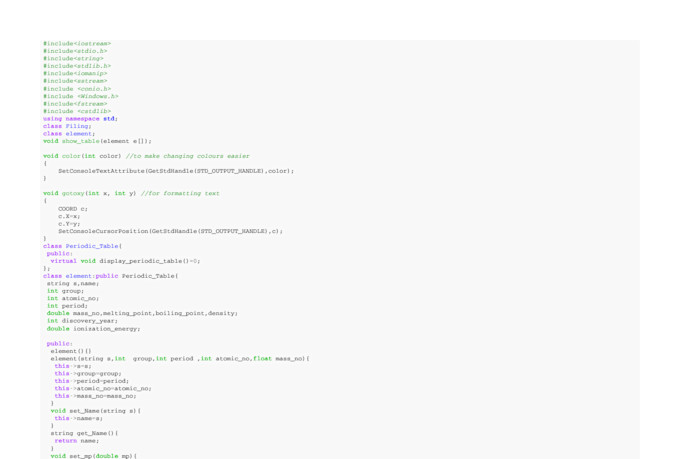Click the 'c.X=x;' assignment
This screenshot has height=459, width=680.
click(x=69, y=216)
